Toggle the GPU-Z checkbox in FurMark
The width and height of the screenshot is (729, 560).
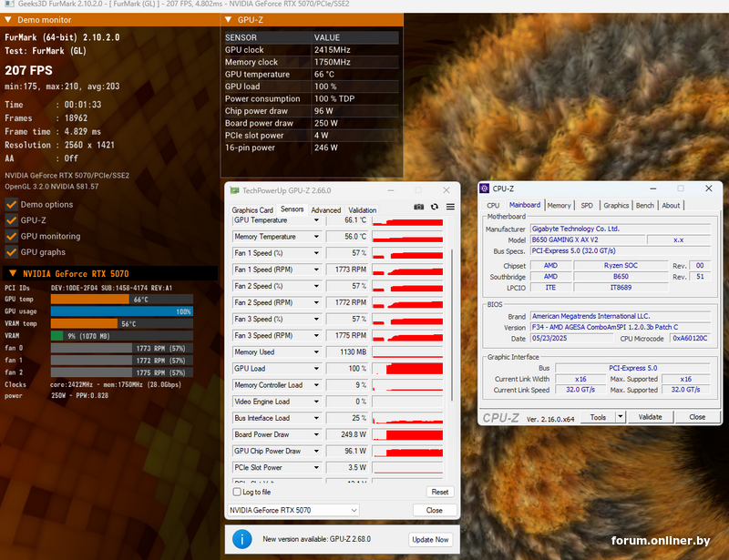click(12, 220)
